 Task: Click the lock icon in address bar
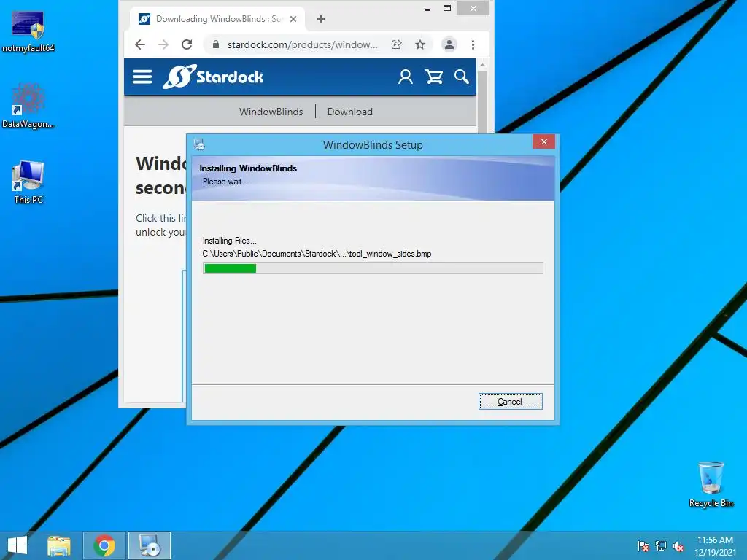[216, 44]
